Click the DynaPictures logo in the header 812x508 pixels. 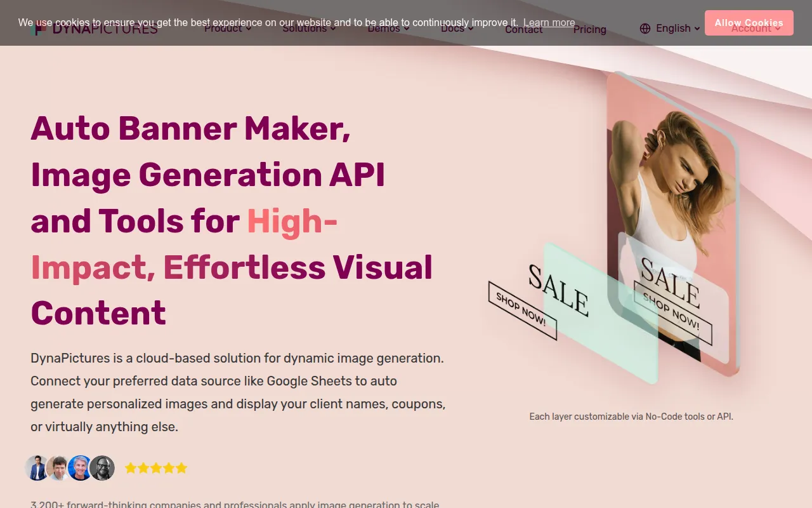pos(94,29)
